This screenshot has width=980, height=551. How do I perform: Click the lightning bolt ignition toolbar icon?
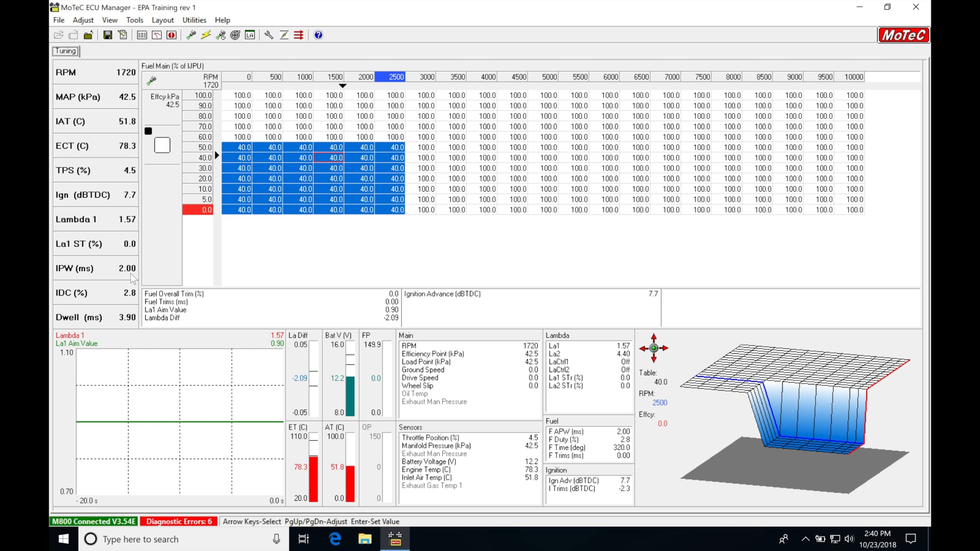pos(206,35)
